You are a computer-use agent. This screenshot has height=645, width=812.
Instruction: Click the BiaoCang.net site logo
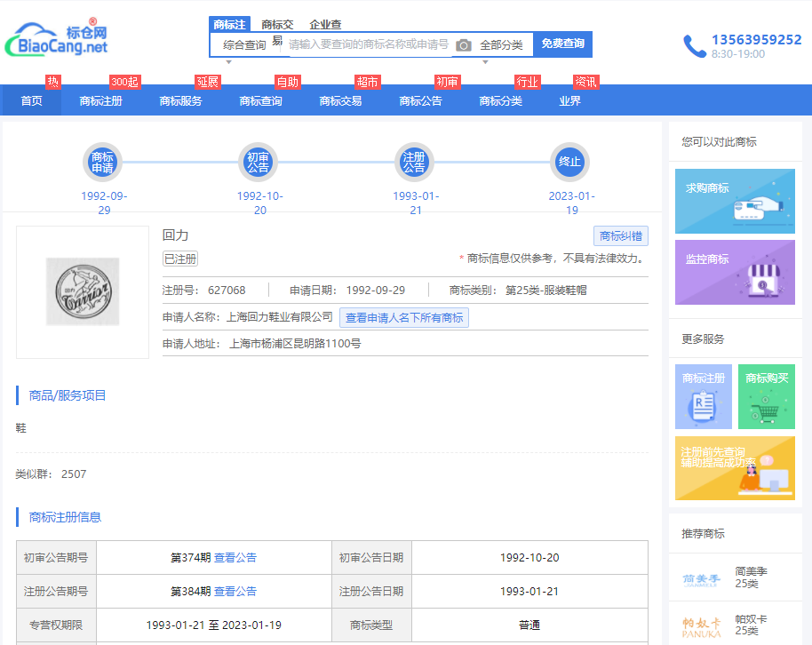point(57,38)
